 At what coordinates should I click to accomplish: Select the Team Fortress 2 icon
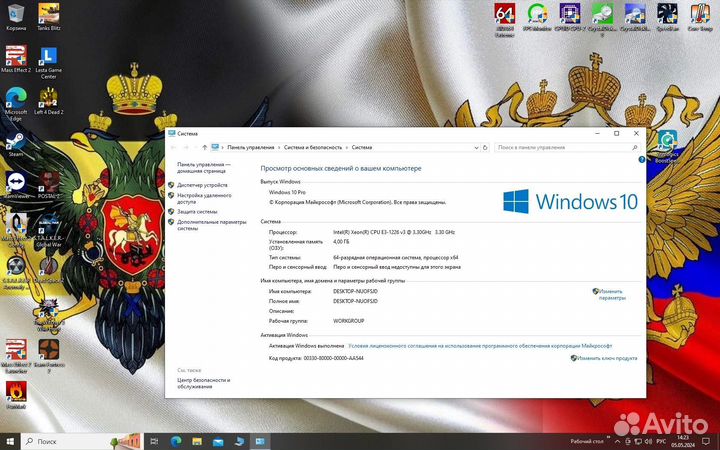pos(49,356)
